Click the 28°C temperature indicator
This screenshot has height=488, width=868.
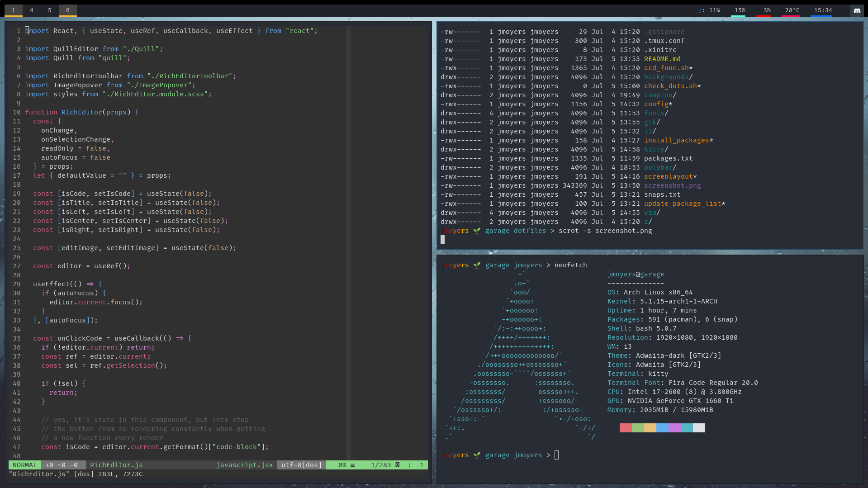point(792,10)
